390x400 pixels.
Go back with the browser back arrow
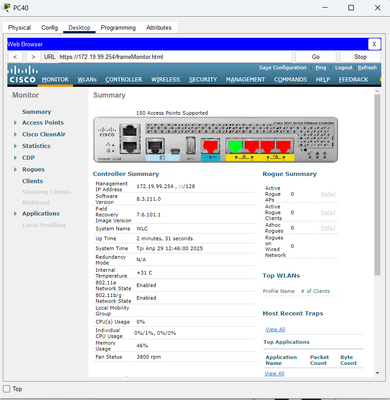(x=15, y=57)
